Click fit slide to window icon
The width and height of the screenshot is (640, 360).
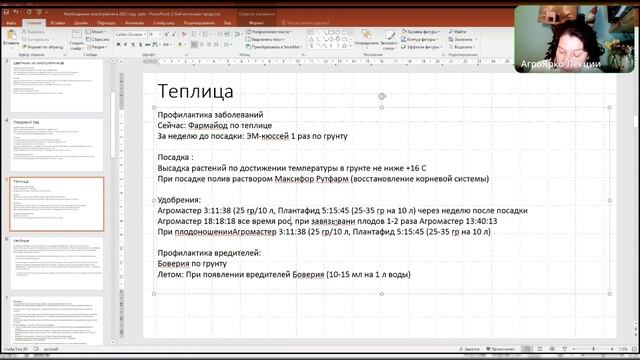(x=634, y=349)
